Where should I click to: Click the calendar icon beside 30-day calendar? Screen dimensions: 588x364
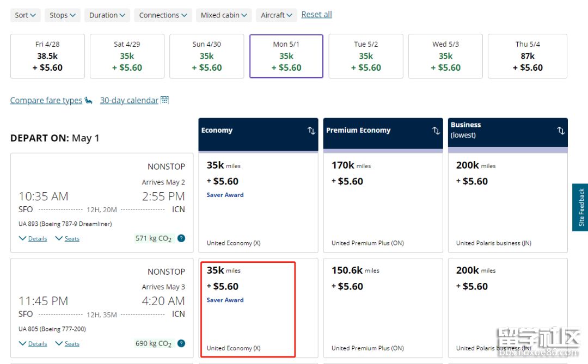point(164,100)
